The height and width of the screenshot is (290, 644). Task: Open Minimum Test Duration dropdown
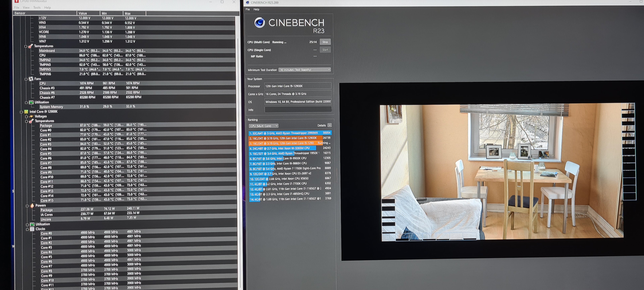pos(305,70)
